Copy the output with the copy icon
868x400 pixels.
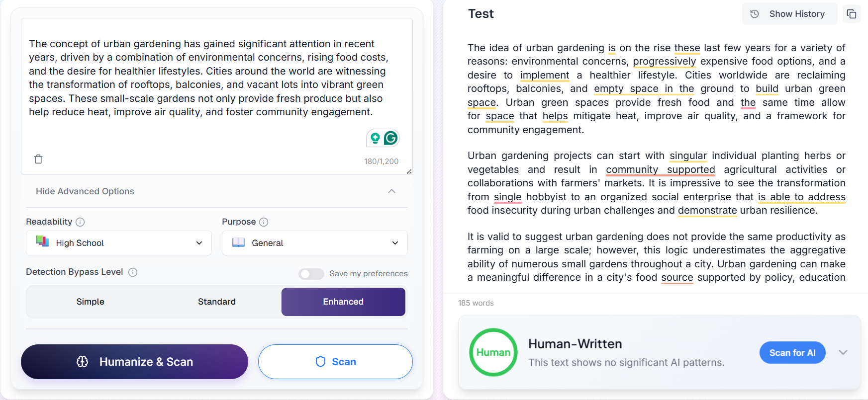point(852,14)
